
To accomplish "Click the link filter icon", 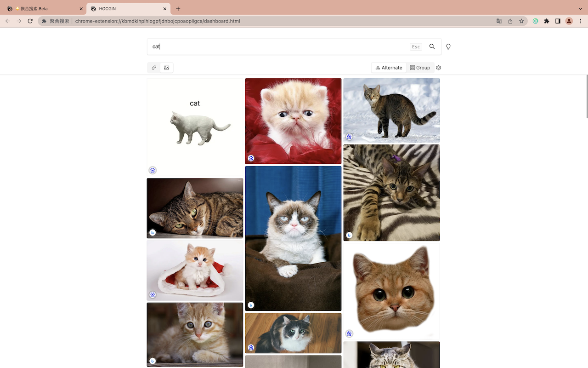I will [153, 68].
